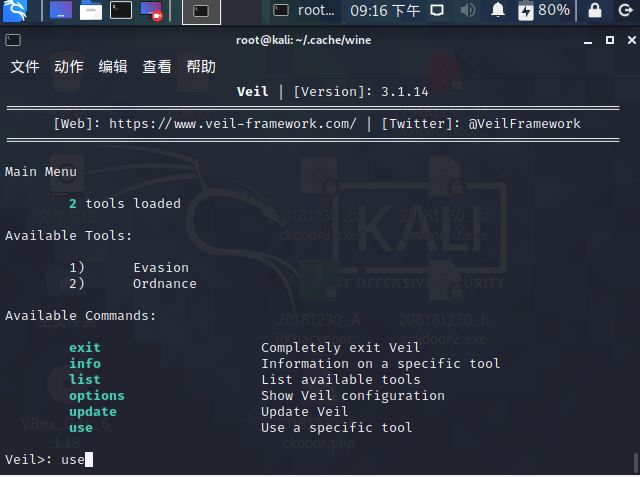The height and width of the screenshot is (477, 640).
Task: Click the 'List available tools' description
Action: coord(341,379)
